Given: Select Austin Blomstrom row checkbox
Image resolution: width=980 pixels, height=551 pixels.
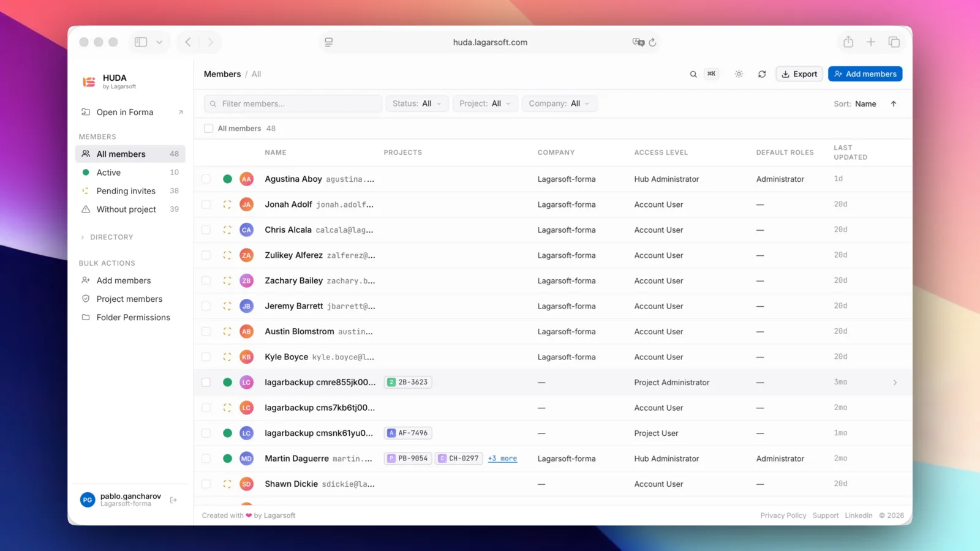Looking at the screenshot, I should [206, 332].
